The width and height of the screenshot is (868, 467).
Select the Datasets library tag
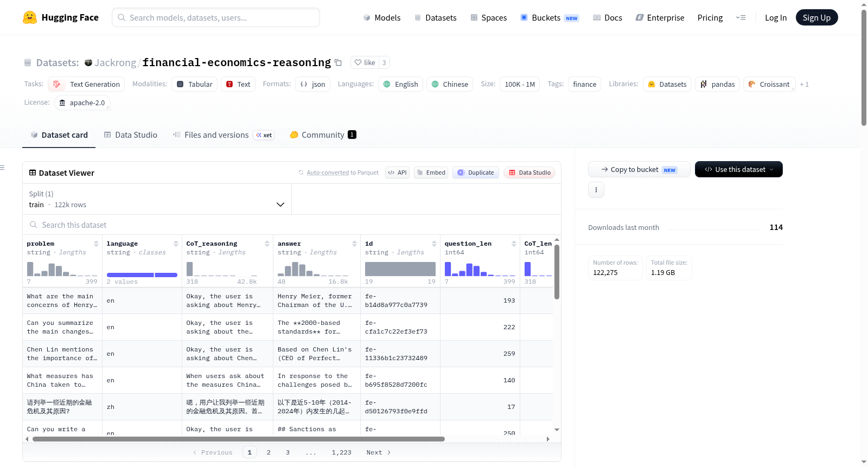click(x=667, y=84)
